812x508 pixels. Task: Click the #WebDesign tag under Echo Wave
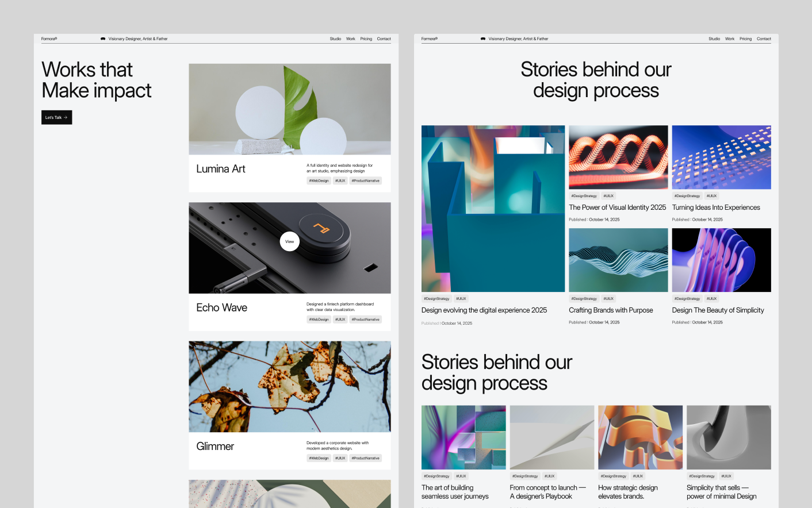pyautogui.click(x=319, y=320)
